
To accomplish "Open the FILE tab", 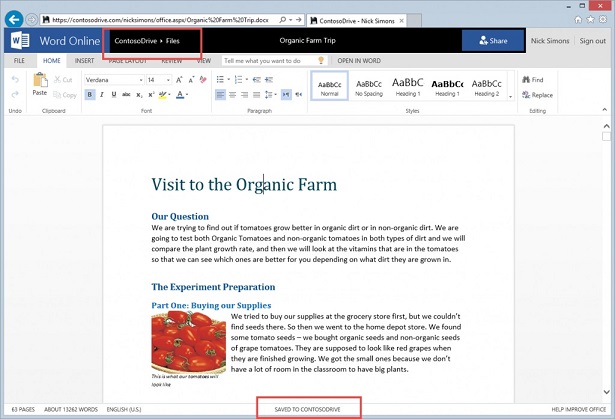I will point(19,61).
